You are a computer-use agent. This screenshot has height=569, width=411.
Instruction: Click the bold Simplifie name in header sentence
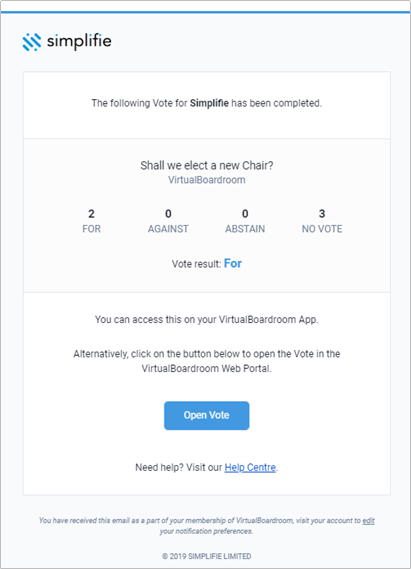click(209, 103)
